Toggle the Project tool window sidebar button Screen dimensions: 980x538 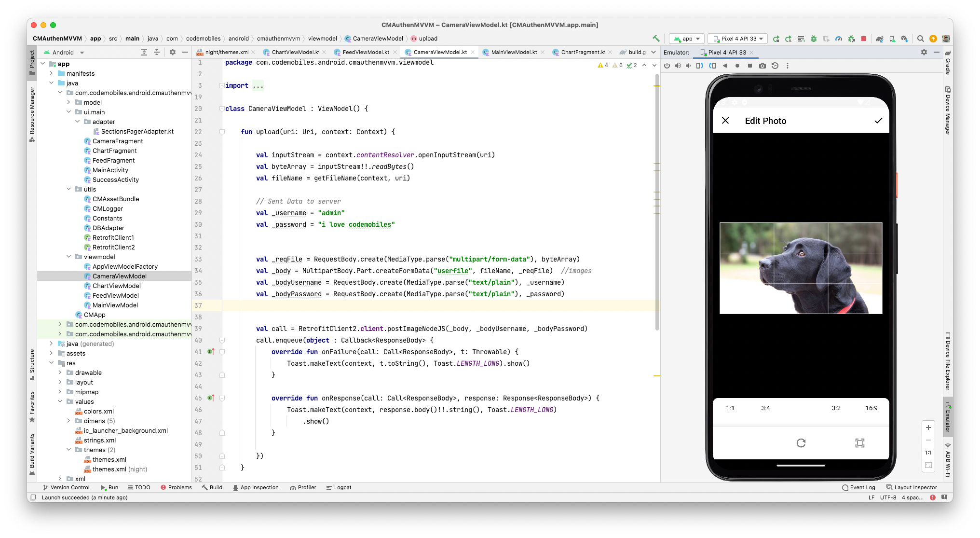pos(32,63)
